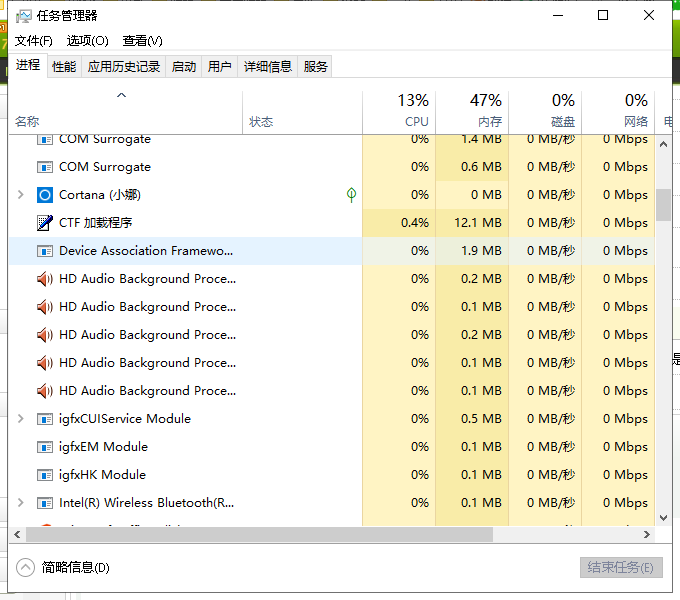Click the 简略信息(D) label

click(x=75, y=567)
